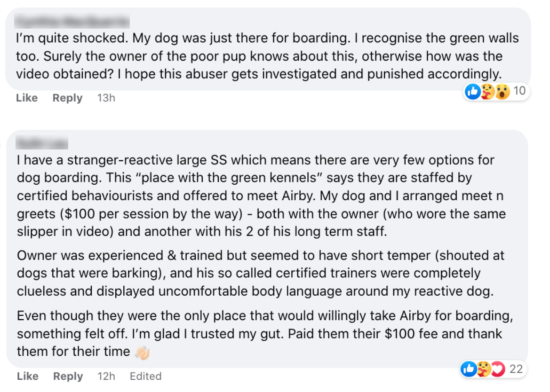This screenshot has height=392, width=550.
Task: Click the care hug reaction on second comment
Action: pos(484,369)
